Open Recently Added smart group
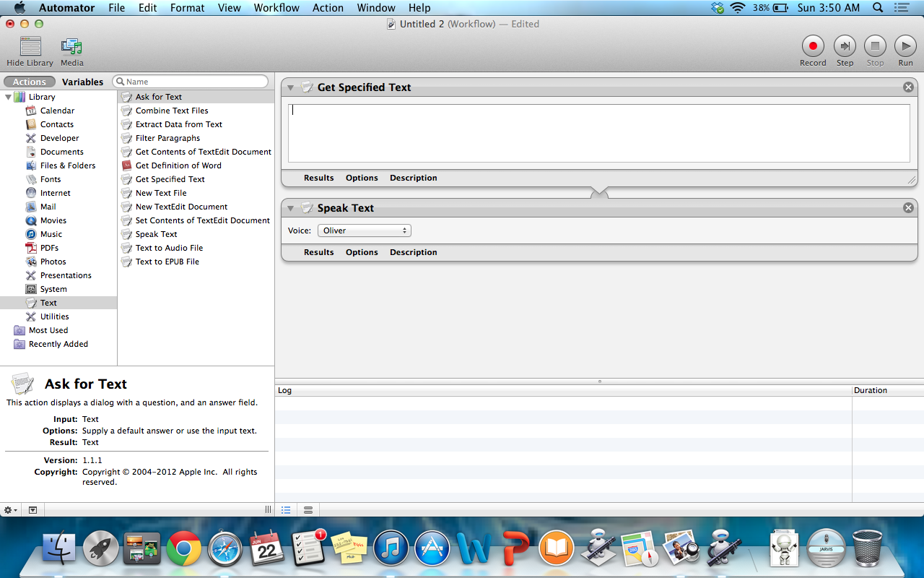Viewport: 924px width, 578px height. pos(58,344)
